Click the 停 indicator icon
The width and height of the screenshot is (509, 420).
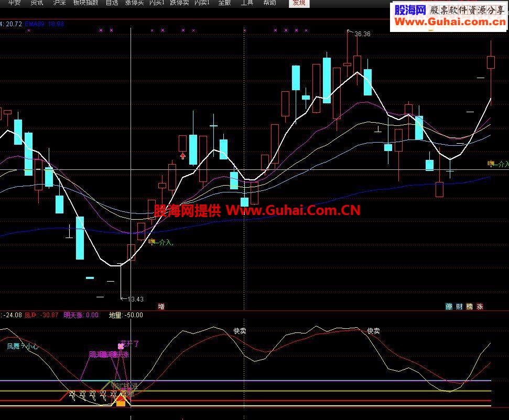449,306
